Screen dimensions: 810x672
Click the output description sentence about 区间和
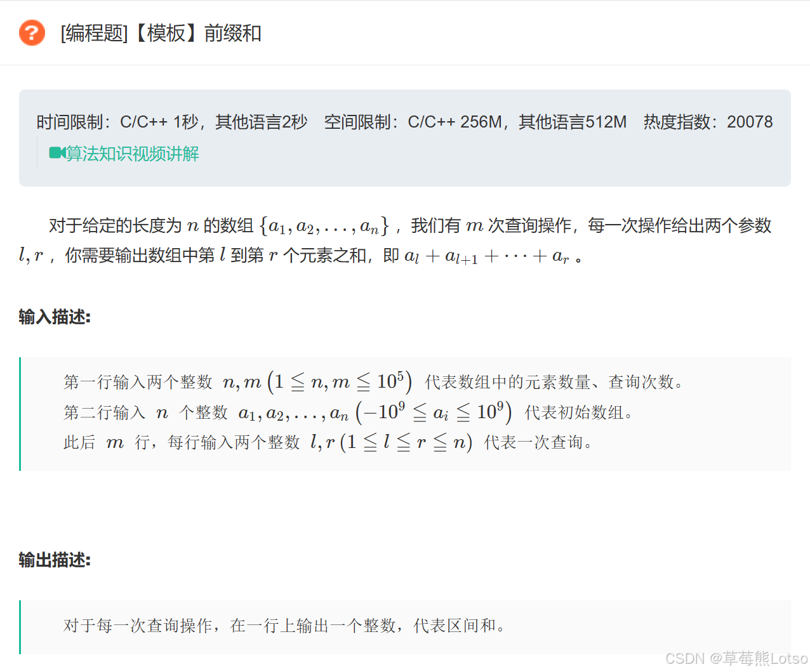282,625
